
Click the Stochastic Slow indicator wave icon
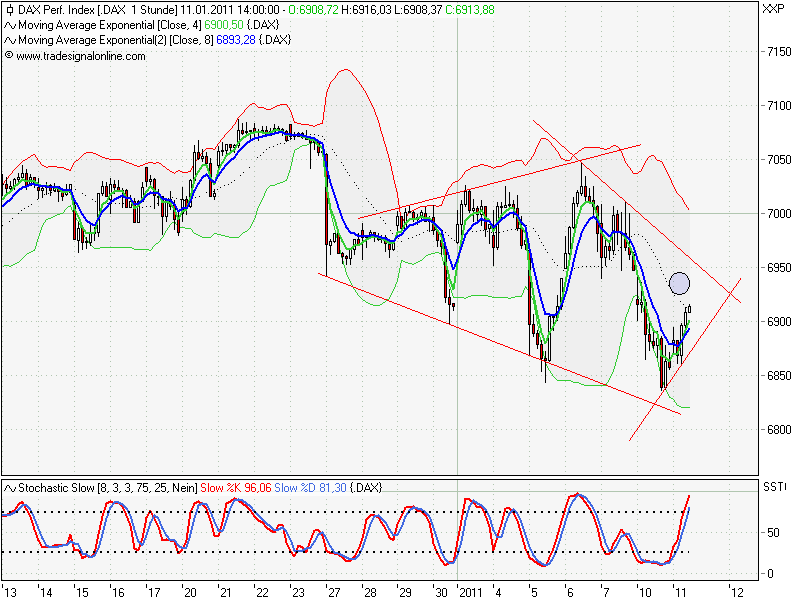10,487
